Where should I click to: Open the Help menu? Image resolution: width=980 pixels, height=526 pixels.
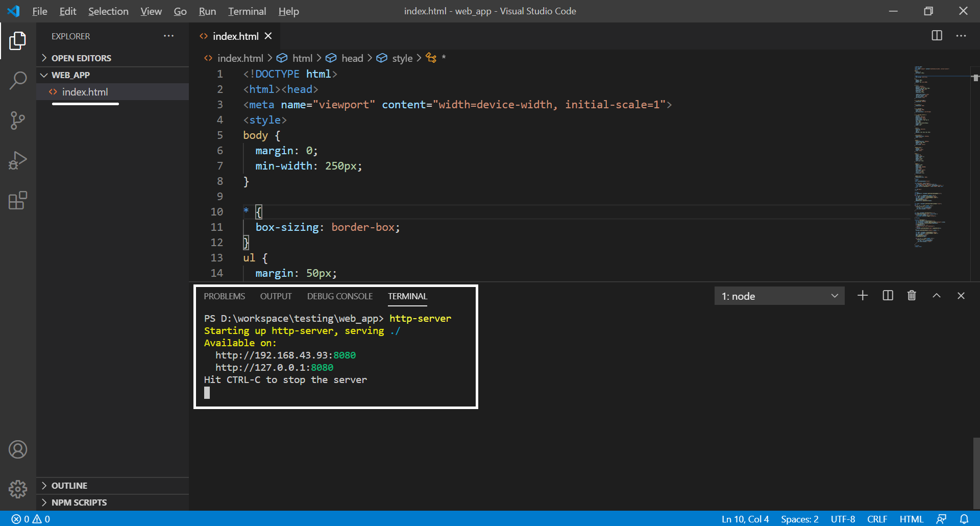coord(289,11)
